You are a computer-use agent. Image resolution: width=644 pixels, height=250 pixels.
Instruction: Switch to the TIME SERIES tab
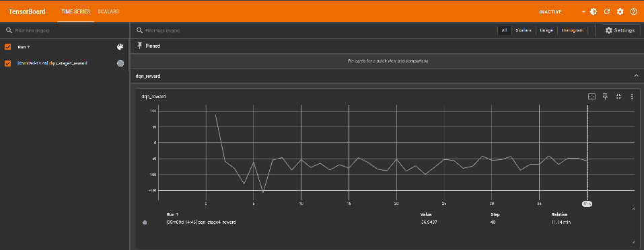click(x=75, y=11)
